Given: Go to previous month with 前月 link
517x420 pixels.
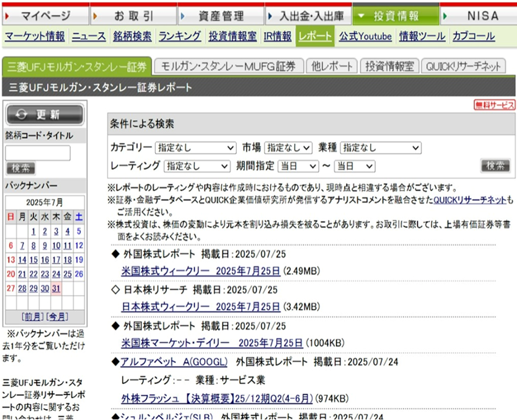Looking at the screenshot, I should (32, 317).
